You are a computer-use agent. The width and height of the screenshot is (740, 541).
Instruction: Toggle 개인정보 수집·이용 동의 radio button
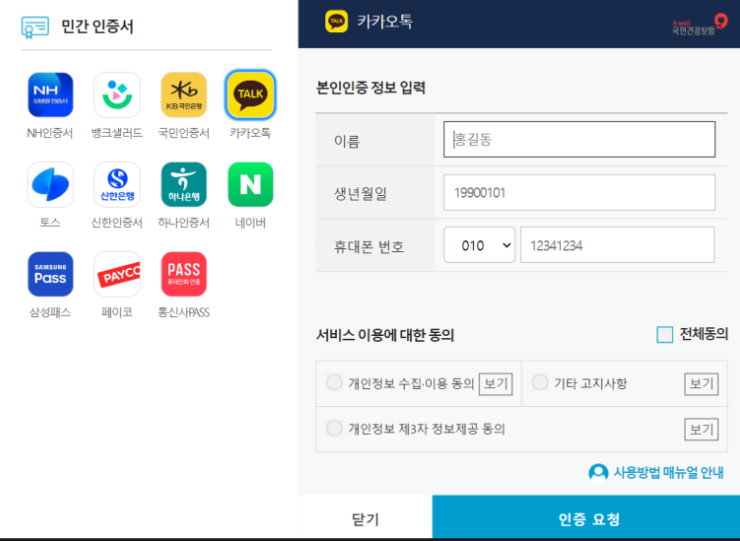point(334,382)
